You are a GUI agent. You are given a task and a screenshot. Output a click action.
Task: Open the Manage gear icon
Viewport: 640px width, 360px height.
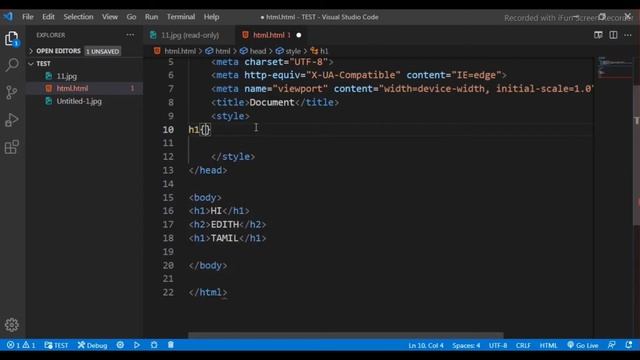point(12,324)
